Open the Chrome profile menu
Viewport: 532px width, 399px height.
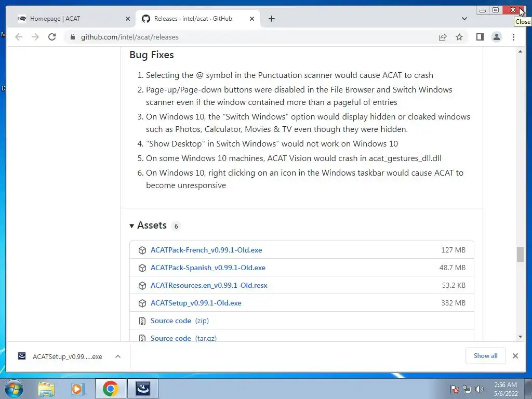coord(496,37)
